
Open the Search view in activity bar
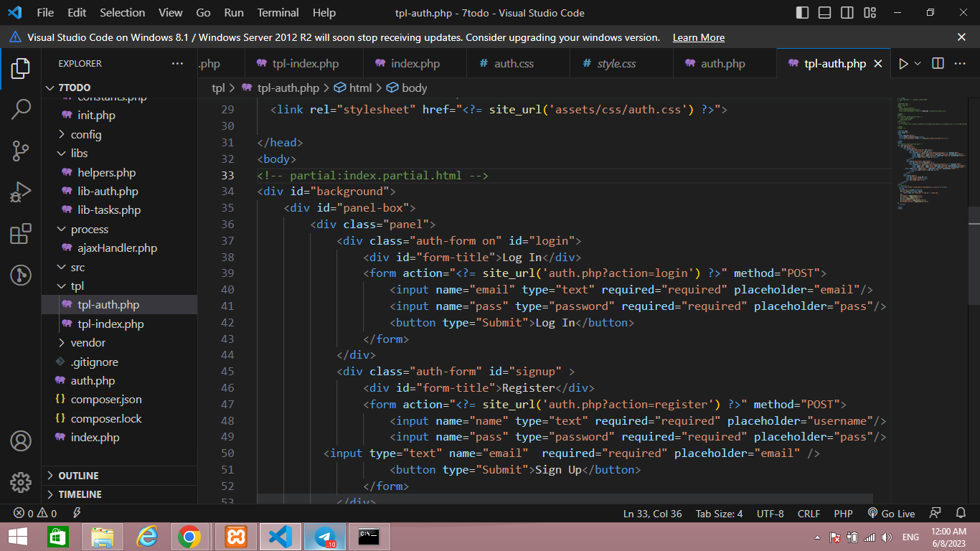pyautogui.click(x=20, y=110)
